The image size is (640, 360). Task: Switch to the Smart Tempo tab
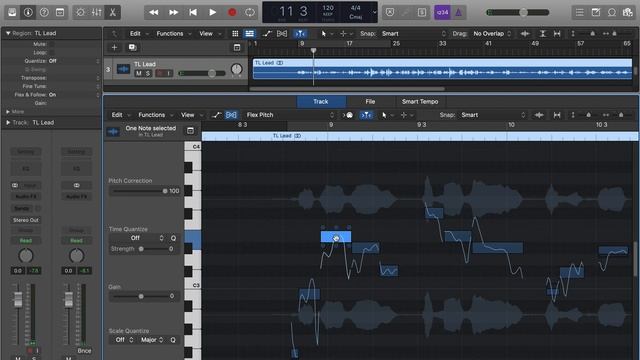[x=420, y=101]
